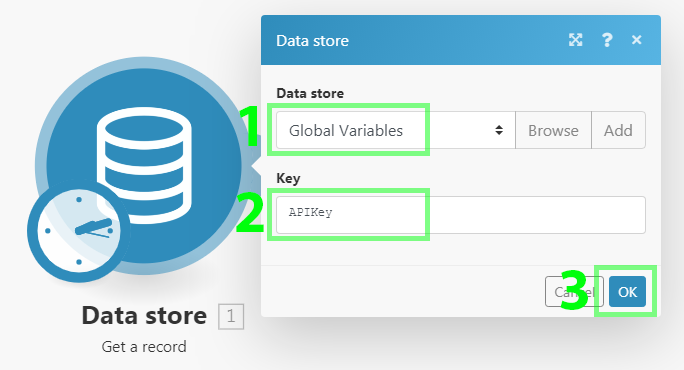The width and height of the screenshot is (684, 370).
Task: Add a new data store
Action: [x=618, y=130]
